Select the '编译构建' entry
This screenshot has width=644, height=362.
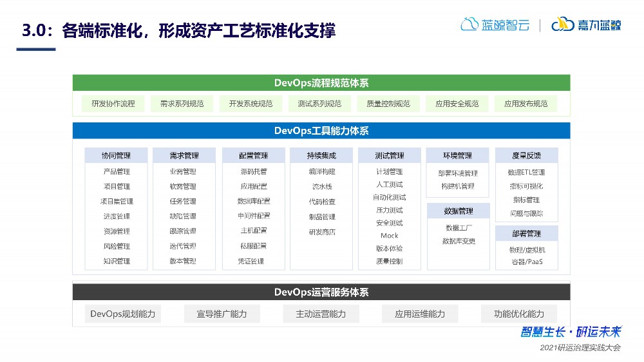pyautogui.click(x=322, y=171)
